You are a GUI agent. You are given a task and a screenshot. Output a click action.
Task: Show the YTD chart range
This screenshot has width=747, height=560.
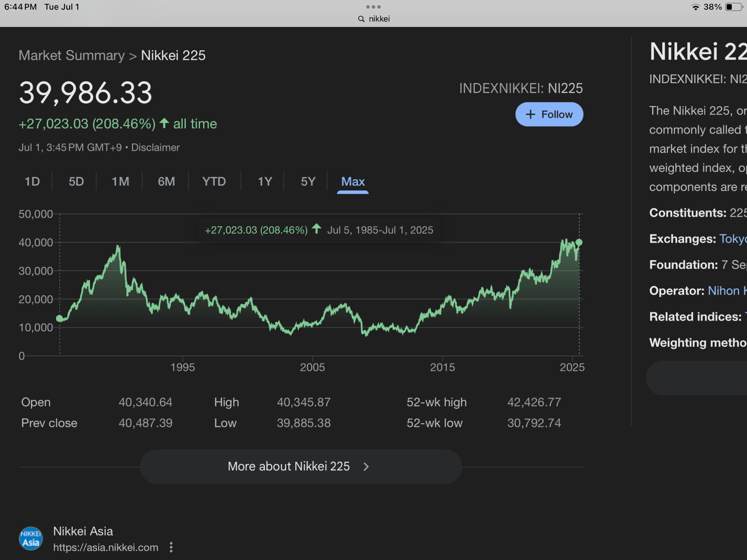(x=214, y=181)
